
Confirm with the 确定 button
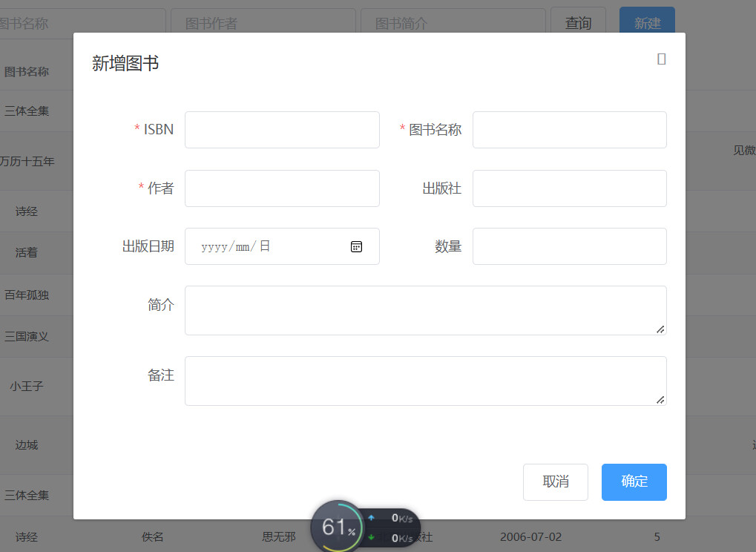[x=634, y=482]
